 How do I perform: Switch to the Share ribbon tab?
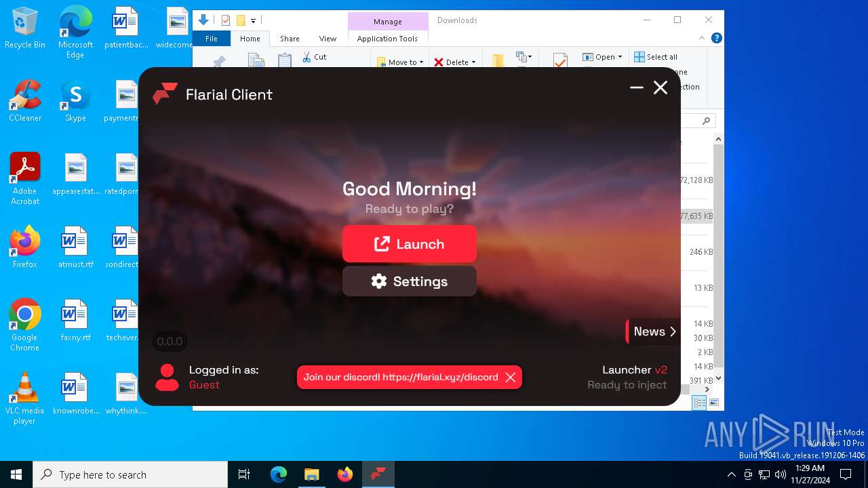click(x=290, y=39)
